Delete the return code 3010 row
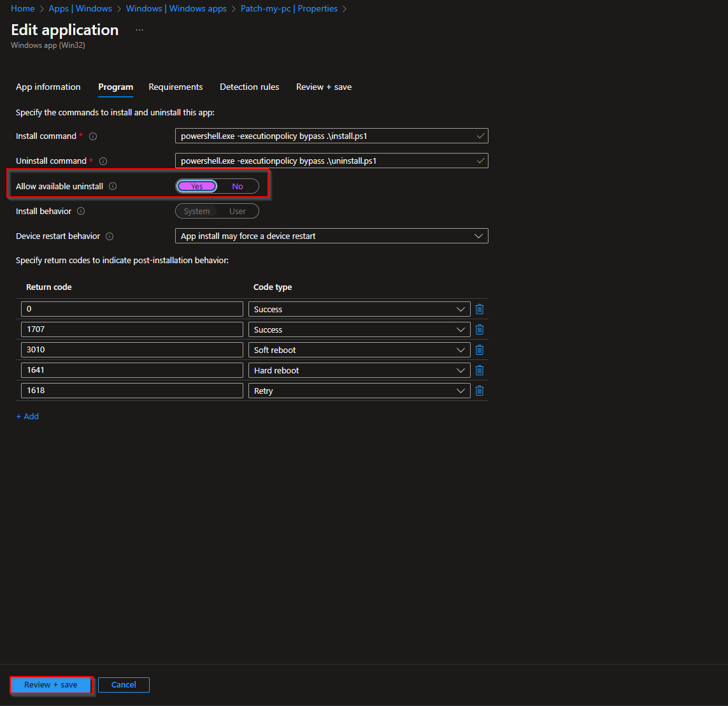The image size is (728, 706). click(x=479, y=349)
